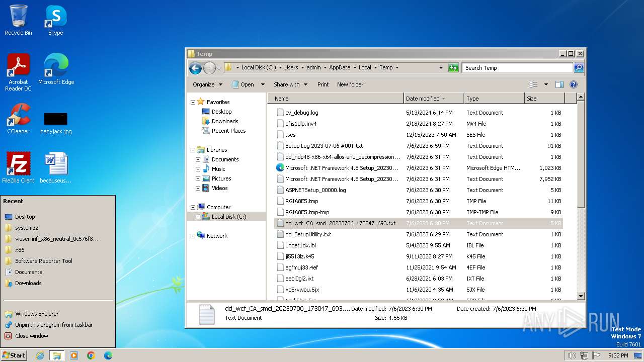The height and width of the screenshot is (362, 644).
Task: Click the New folder button
Action: point(350,84)
